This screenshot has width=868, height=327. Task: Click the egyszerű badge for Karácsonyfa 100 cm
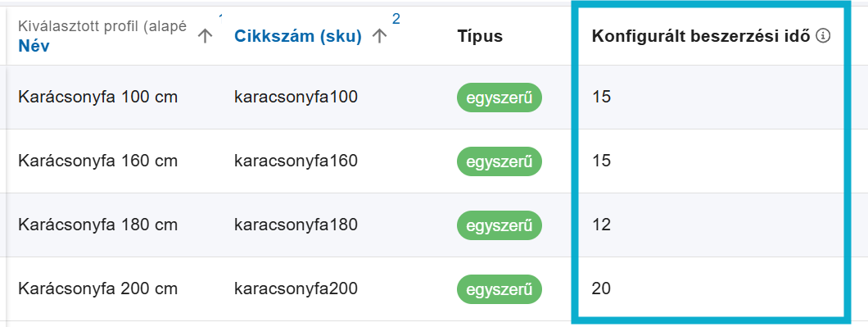pos(500,98)
